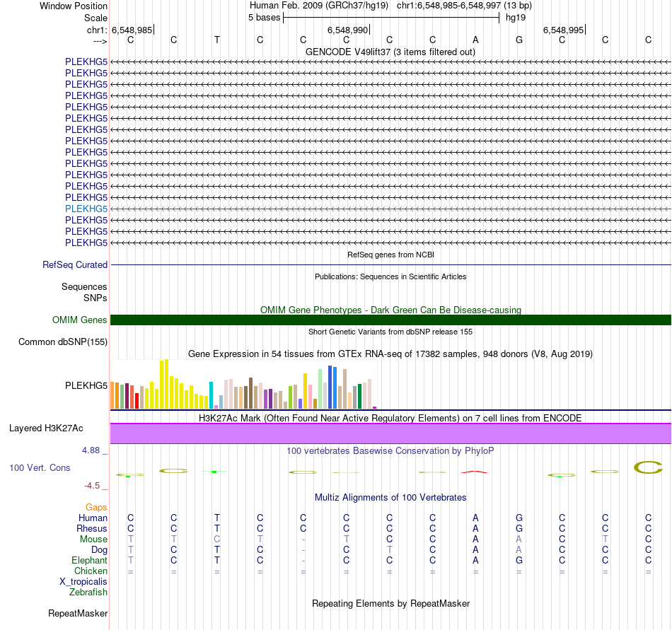Click the Scale track label
The width and height of the screenshot is (672, 630).
click(95, 18)
